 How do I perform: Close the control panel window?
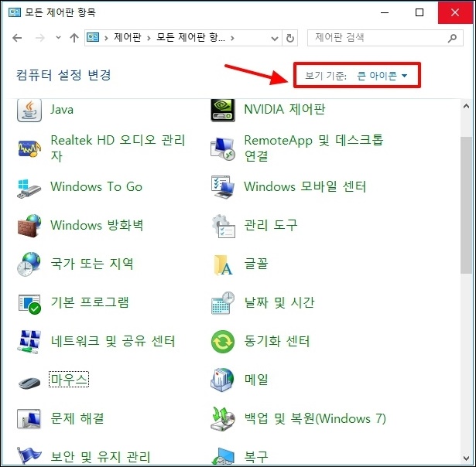coord(455,12)
